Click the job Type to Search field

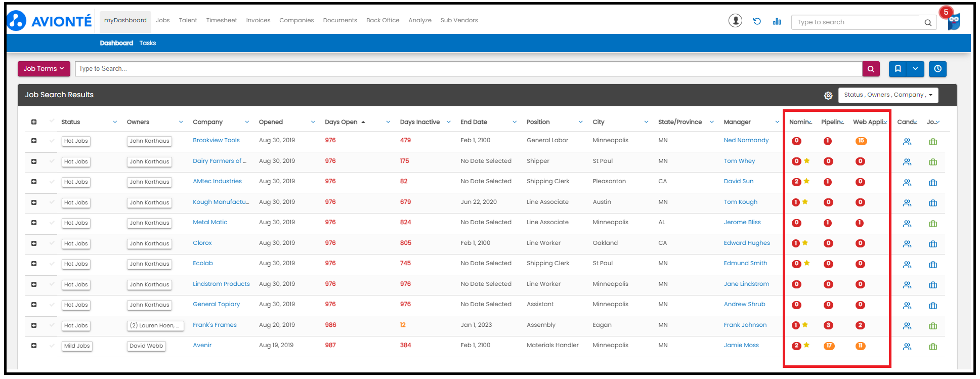pos(468,69)
